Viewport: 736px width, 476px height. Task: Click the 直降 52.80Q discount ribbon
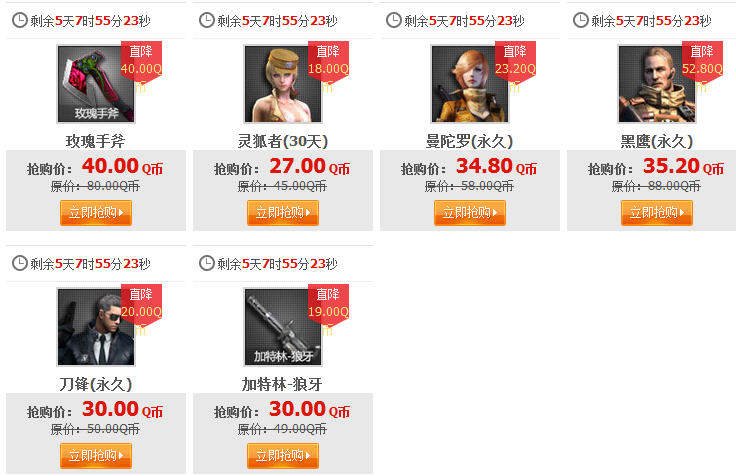click(x=702, y=63)
